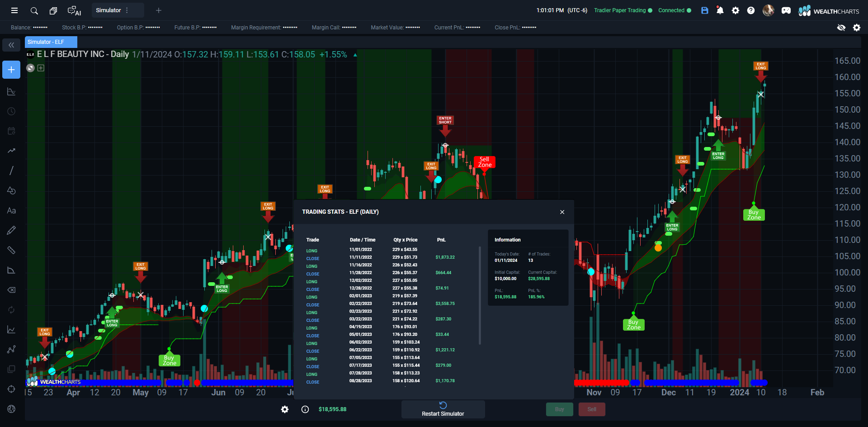Open the hamburger main menu

coord(14,10)
